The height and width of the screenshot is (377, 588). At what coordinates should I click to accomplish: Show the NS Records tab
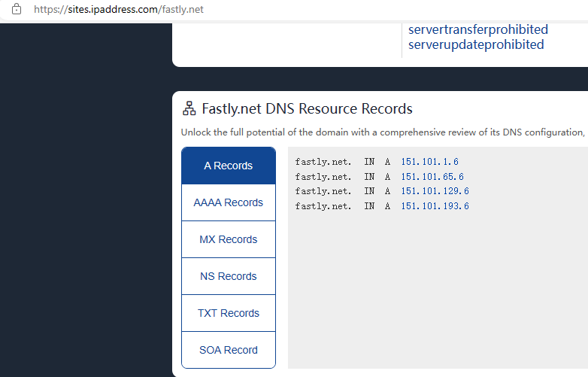click(229, 276)
